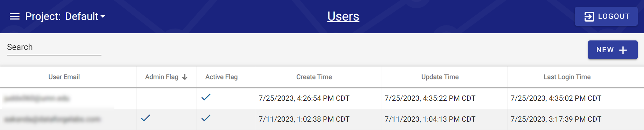Select the second user's blurred email

(x=52, y=119)
